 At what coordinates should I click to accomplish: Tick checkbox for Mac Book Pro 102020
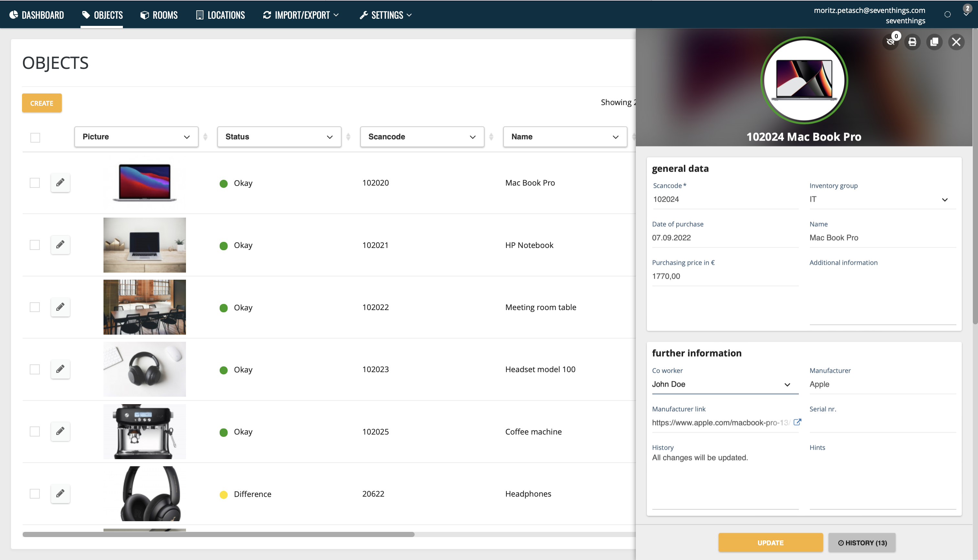point(35,183)
